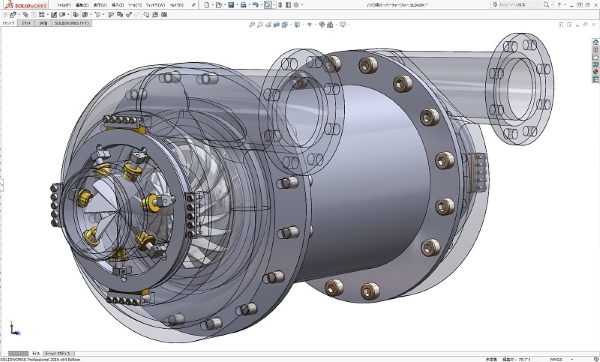The width and height of the screenshot is (600, 362).
Task: Click the Apply Scene icon in view toolbar
Action: [x=330, y=24]
